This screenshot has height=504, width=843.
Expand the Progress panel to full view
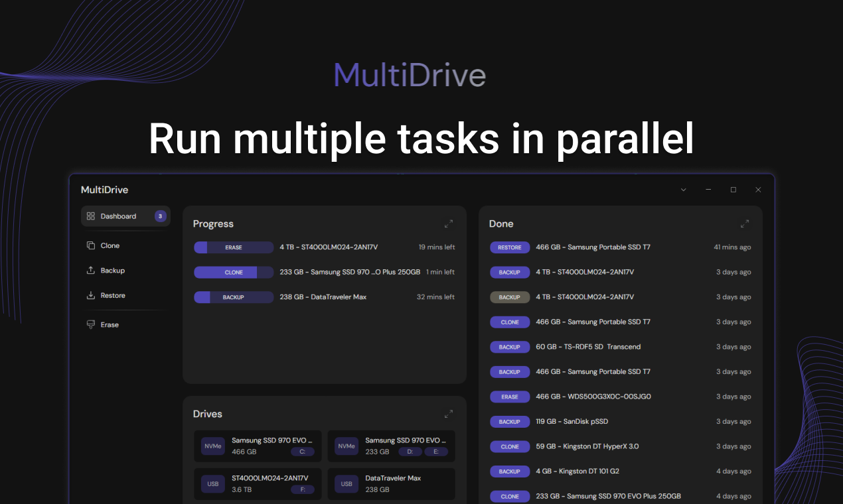[449, 223]
